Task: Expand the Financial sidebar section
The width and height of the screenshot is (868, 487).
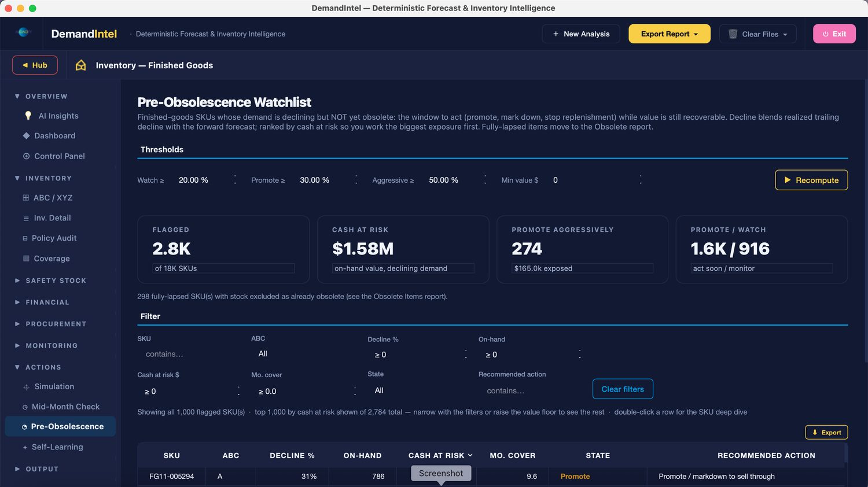Action: [x=17, y=302]
